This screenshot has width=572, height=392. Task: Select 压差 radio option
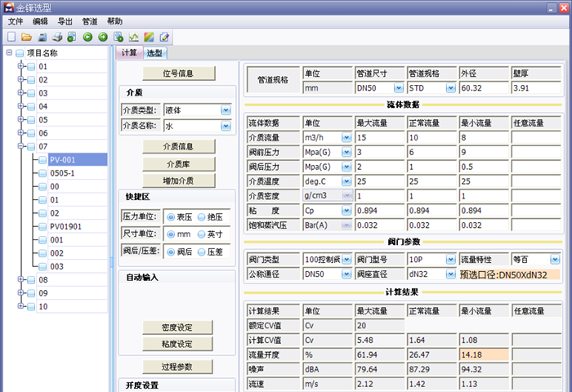pyautogui.click(x=201, y=252)
